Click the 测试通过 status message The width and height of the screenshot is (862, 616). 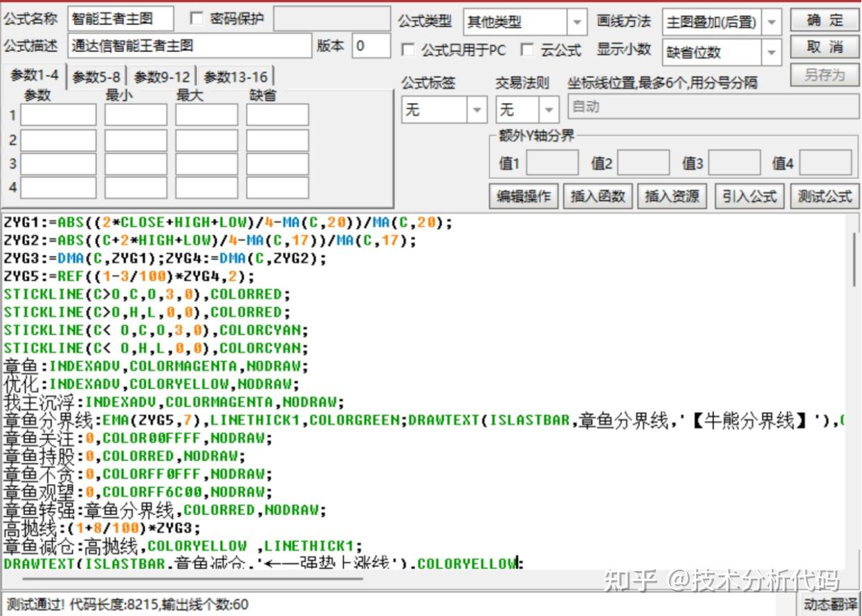126,604
